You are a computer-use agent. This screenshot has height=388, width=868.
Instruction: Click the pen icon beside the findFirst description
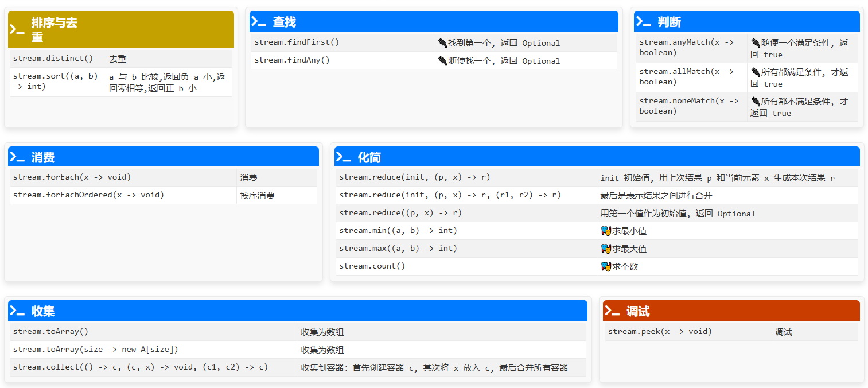[442, 42]
